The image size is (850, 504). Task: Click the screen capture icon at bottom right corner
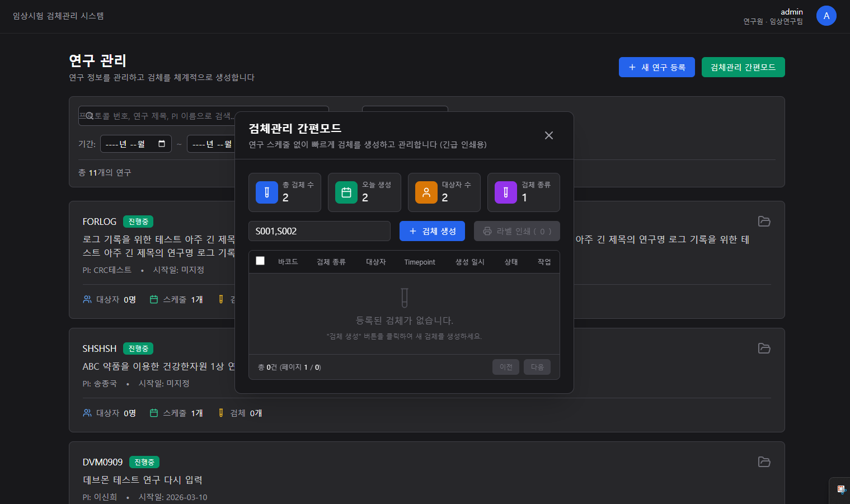point(840,489)
